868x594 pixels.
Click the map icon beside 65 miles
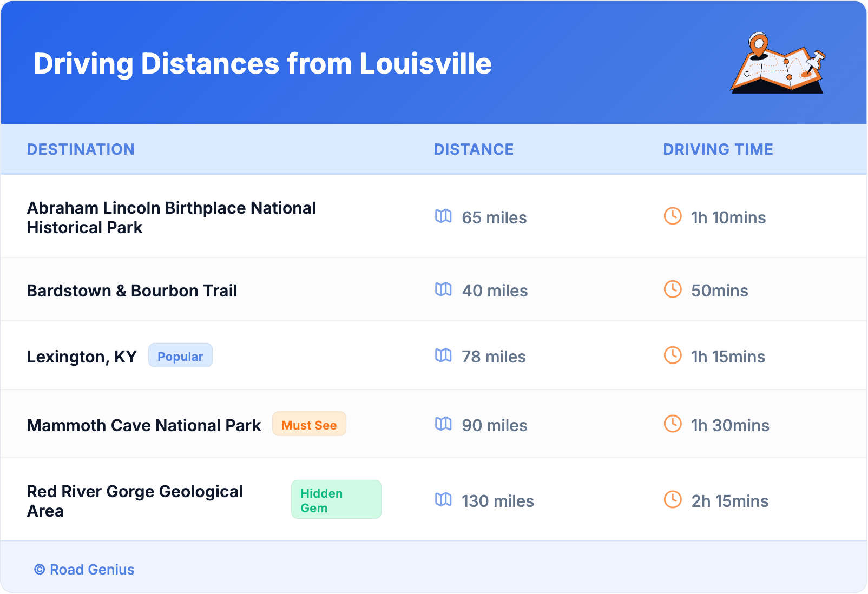pos(443,217)
